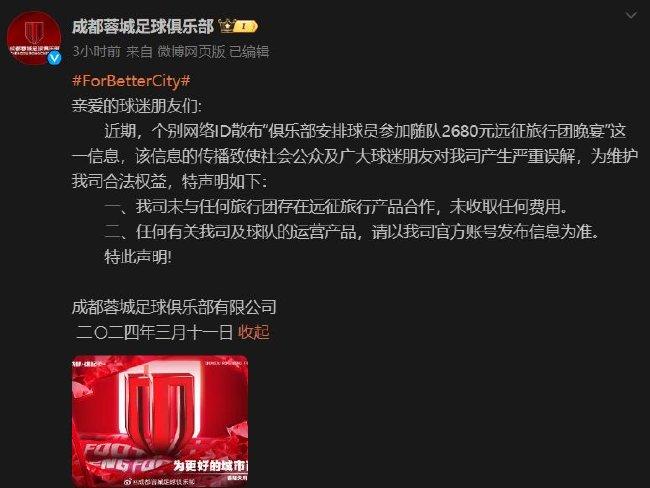Click the Weibo watermark on image bottom
Image resolution: width=650 pixels, height=488 pixels.
160,482
